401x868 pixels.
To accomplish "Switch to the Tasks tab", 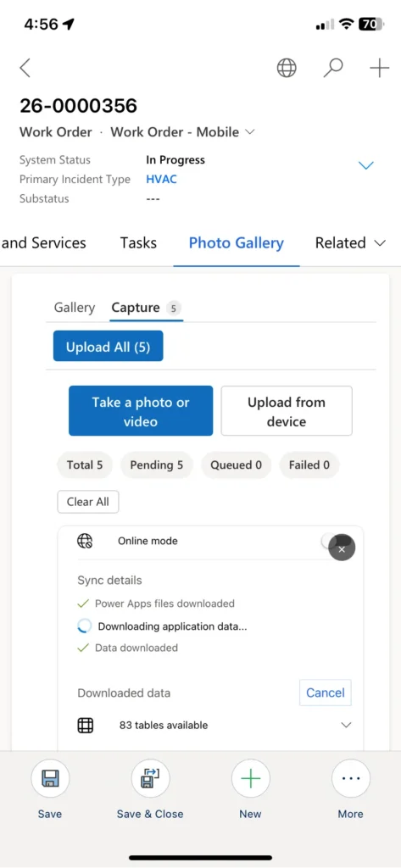I will pyautogui.click(x=138, y=242).
